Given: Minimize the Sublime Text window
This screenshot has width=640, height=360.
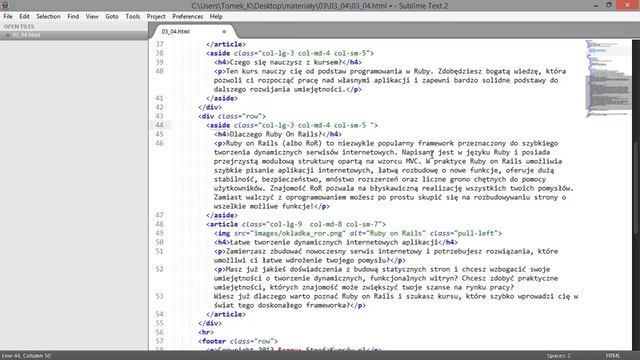Looking at the screenshot, I should (x=596, y=5).
